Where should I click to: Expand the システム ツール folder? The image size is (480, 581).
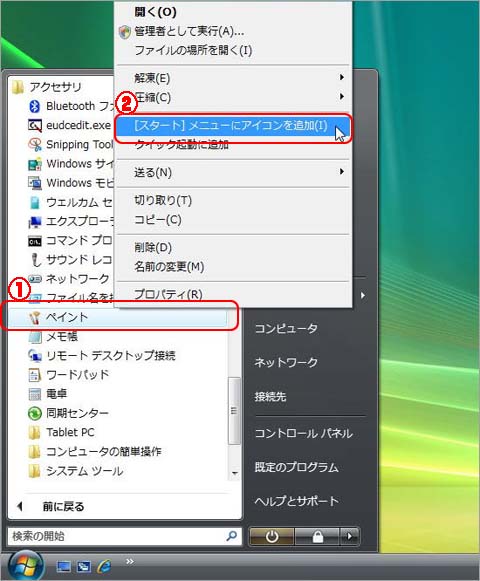(x=76, y=471)
